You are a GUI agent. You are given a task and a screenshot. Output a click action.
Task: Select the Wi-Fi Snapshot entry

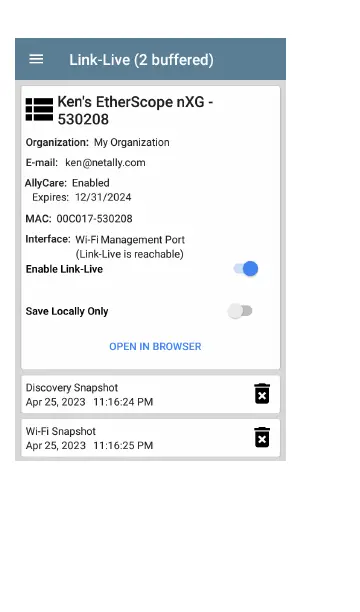pos(150,438)
